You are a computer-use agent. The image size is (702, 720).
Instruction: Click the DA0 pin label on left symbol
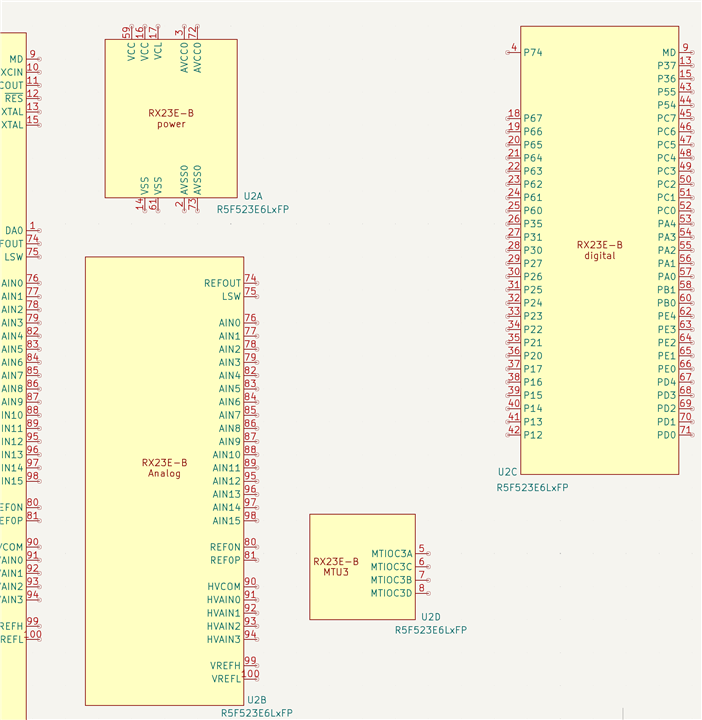click(14, 231)
